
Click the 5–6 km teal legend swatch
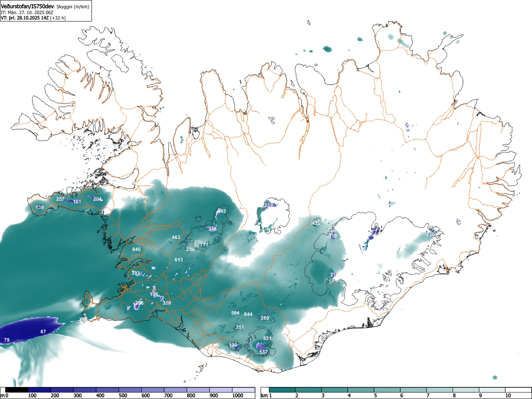tap(387, 390)
